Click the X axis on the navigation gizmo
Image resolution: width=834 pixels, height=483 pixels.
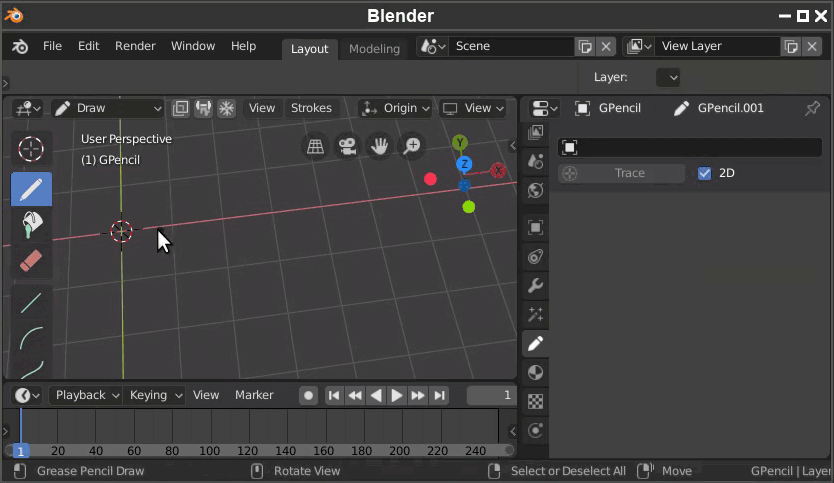pyautogui.click(x=498, y=170)
